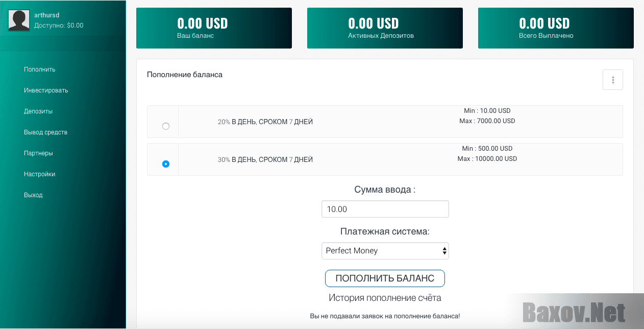Select the 30% В ДЕНЬ tariff radio button
Image resolution: width=644 pixels, height=329 pixels.
(x=165, y=163)
